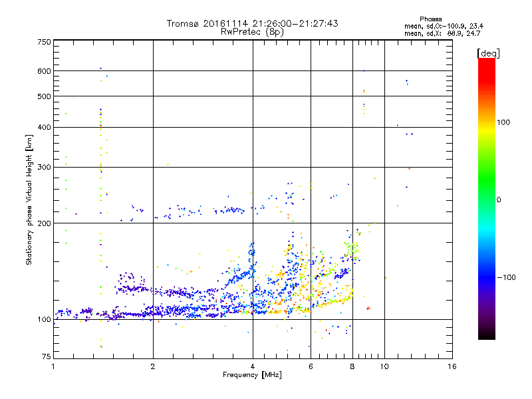Click the y-axis label '500'
Screen dimensions: 532x399
(x=45, y=96)
